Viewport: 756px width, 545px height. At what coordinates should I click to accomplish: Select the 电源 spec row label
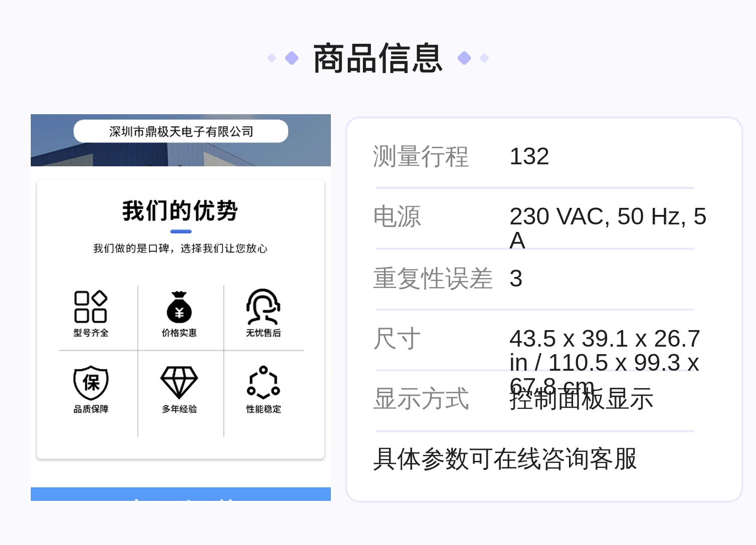pos(397,217)
